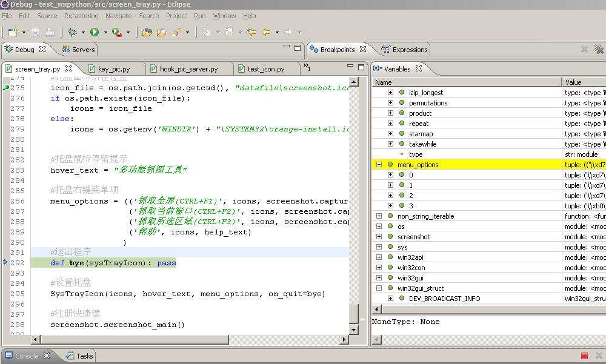This screenshot has height=364, width=606.
Task: Open the Servers view tab
Action: click(83, 50)
